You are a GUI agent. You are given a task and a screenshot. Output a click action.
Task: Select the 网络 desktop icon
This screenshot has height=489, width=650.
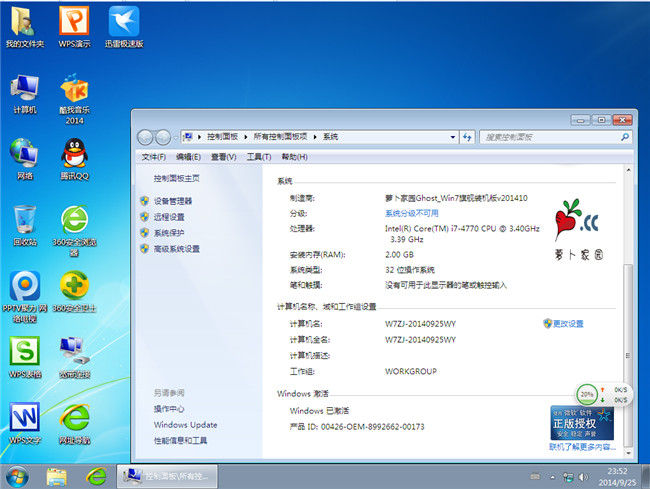(x=24, y=160)
